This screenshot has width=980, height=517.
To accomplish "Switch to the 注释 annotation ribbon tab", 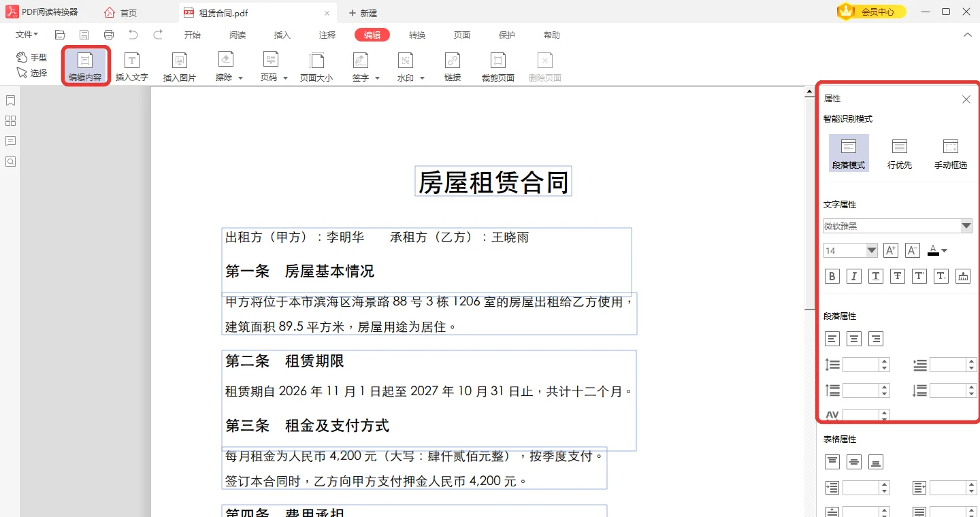I will click(x=327, y=35).
